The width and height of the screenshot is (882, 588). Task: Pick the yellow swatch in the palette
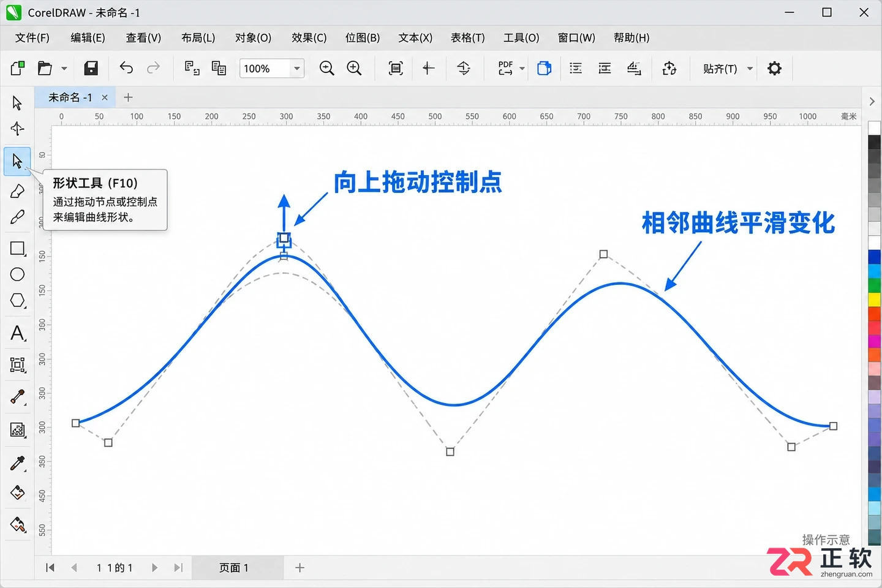[x=874, y=299]
